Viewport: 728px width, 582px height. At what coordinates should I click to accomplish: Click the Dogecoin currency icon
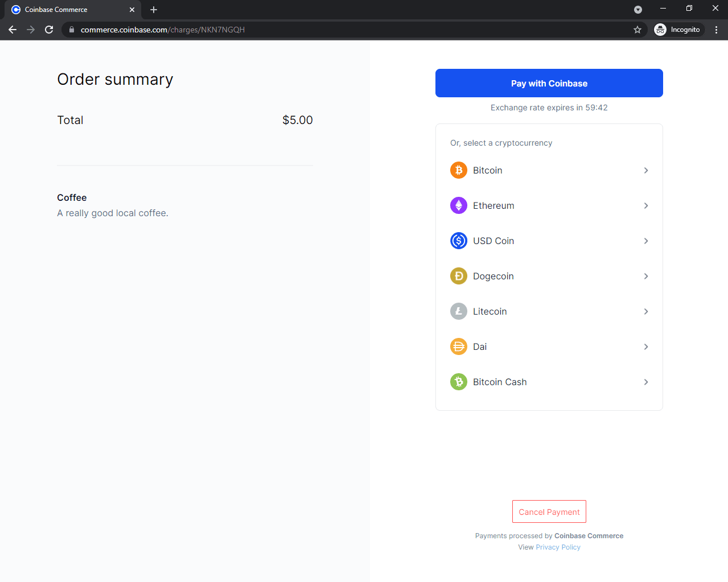click(x=459, y=276)
